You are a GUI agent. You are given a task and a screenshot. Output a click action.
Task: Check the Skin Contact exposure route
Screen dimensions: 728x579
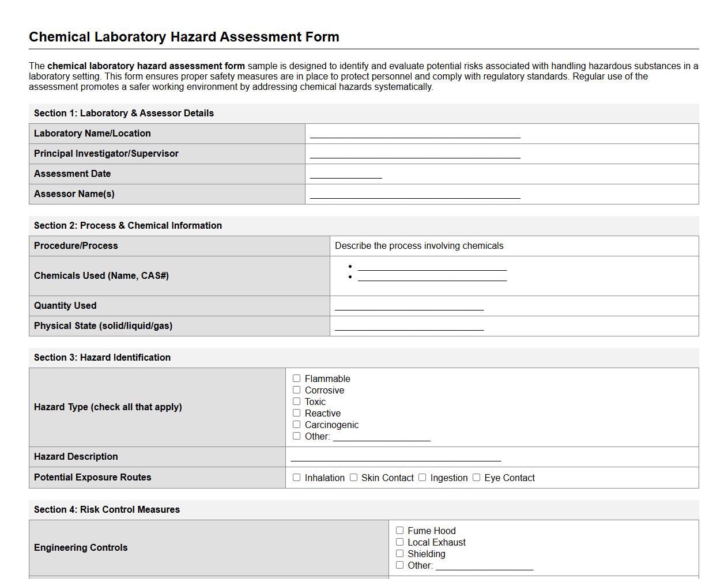pyautogui.click(x=353, y=477)
